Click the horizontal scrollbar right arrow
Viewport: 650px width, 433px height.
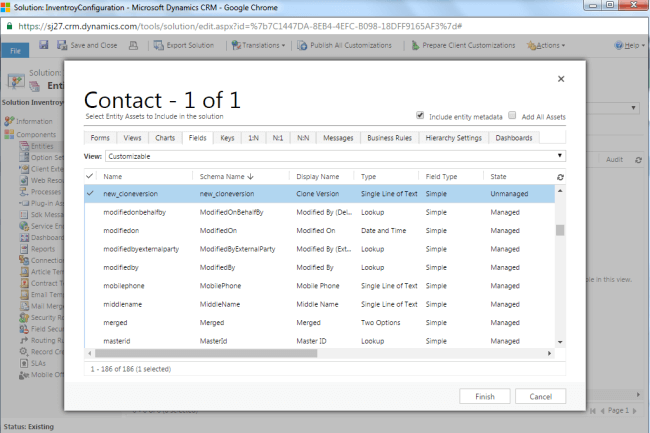click(x=549, y=353)
